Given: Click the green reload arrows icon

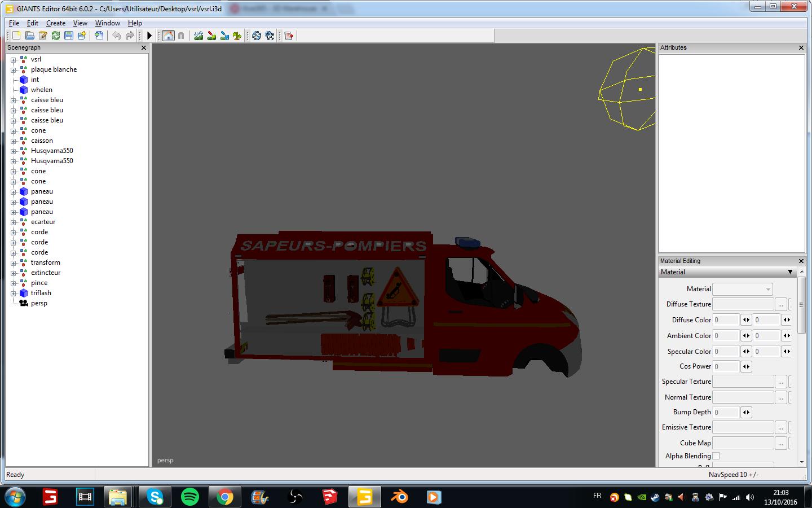Looking at the screenshot, I should click(x=56, y=36).
